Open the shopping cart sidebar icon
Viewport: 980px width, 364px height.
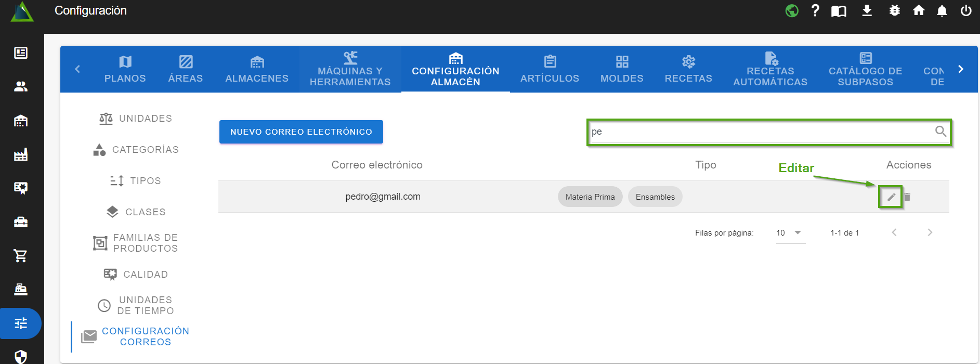(x=21, y=255)
